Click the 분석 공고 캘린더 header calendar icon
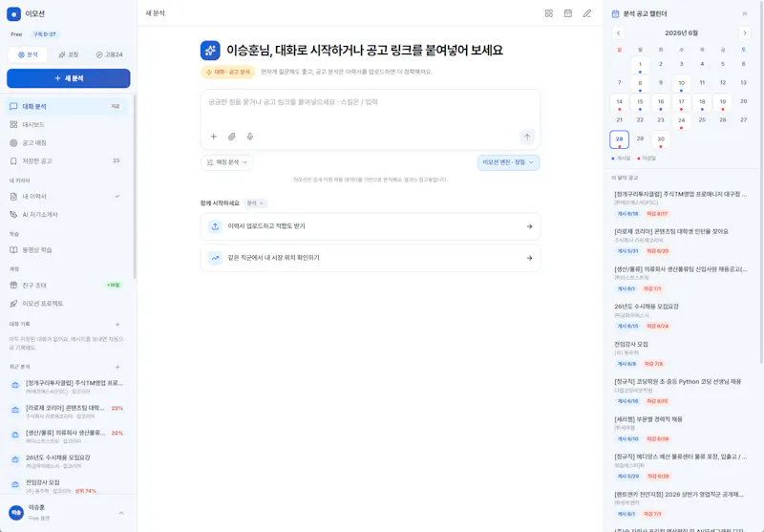The image size is (764, 532). pyautogui.click(x=615, y=14)
